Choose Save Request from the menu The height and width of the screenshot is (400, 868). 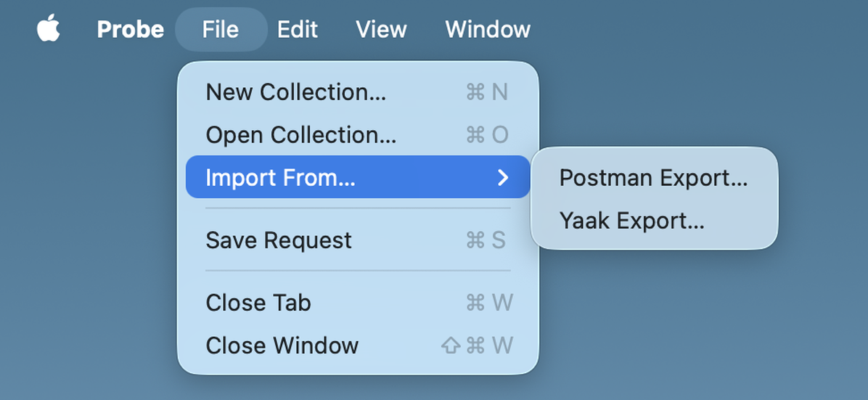(358, 240)
